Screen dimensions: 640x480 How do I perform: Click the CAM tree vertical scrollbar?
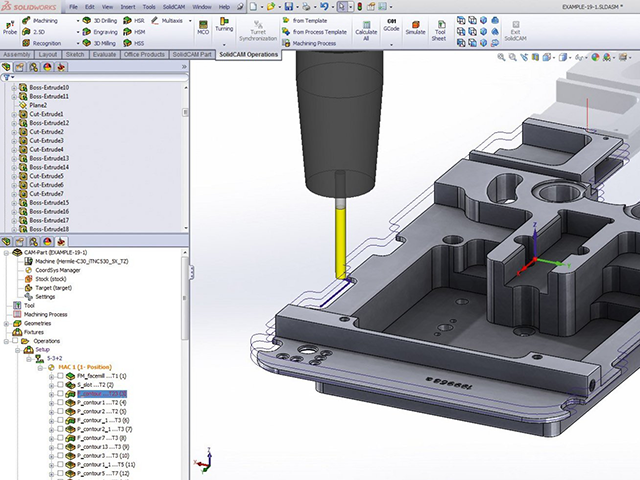(185, 298)
